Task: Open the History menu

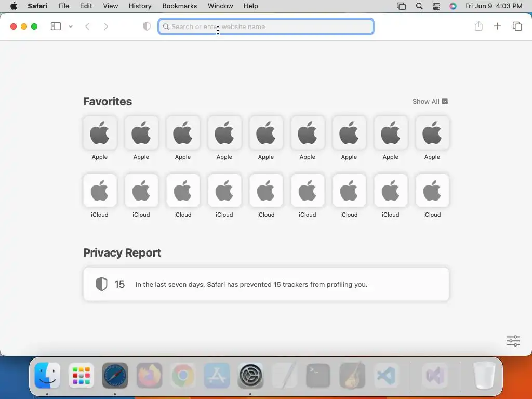Action: tap(140, 6)
